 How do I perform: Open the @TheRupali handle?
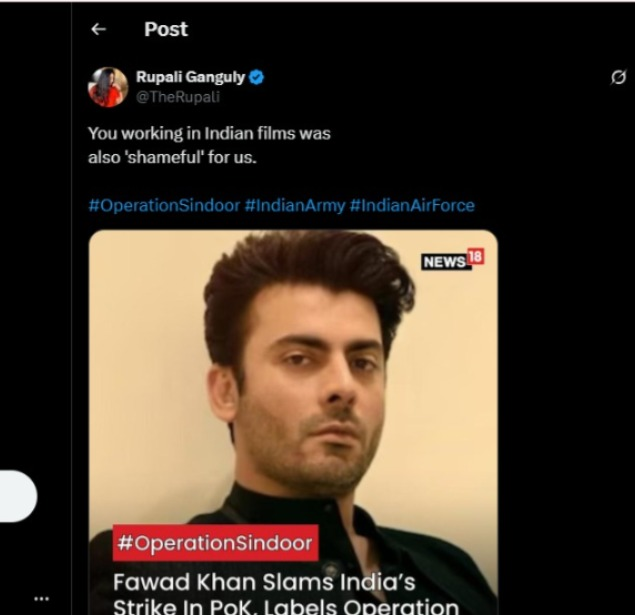[177, 97]
